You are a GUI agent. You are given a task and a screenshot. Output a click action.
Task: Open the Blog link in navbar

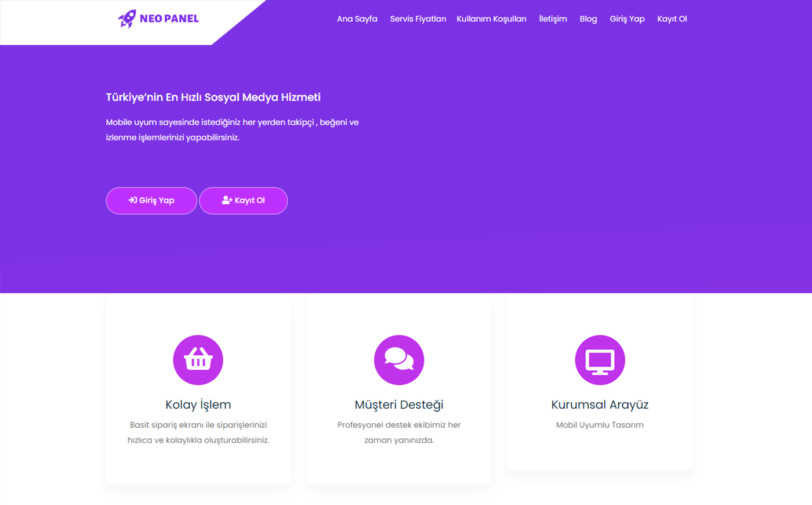click(x=588, y=19)
